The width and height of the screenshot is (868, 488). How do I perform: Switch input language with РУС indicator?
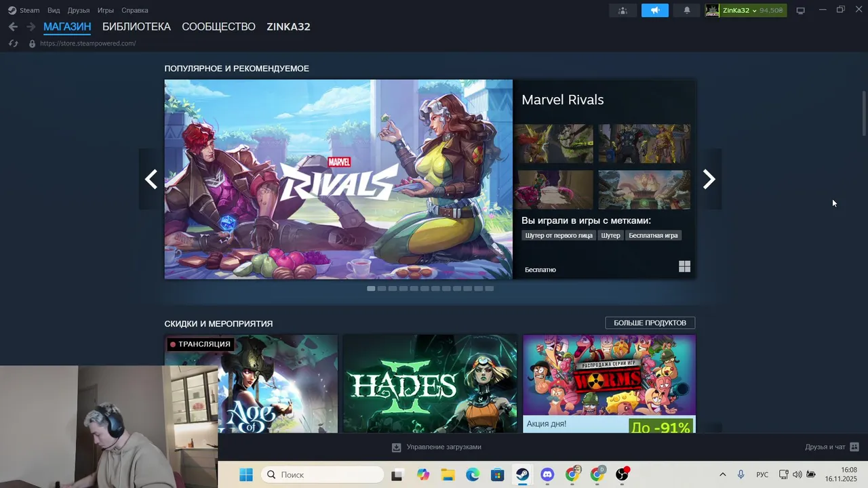[762, 474]
